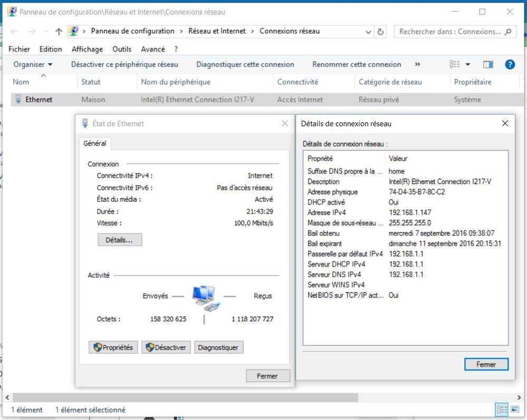Select the Général tab

coord(95,143)
